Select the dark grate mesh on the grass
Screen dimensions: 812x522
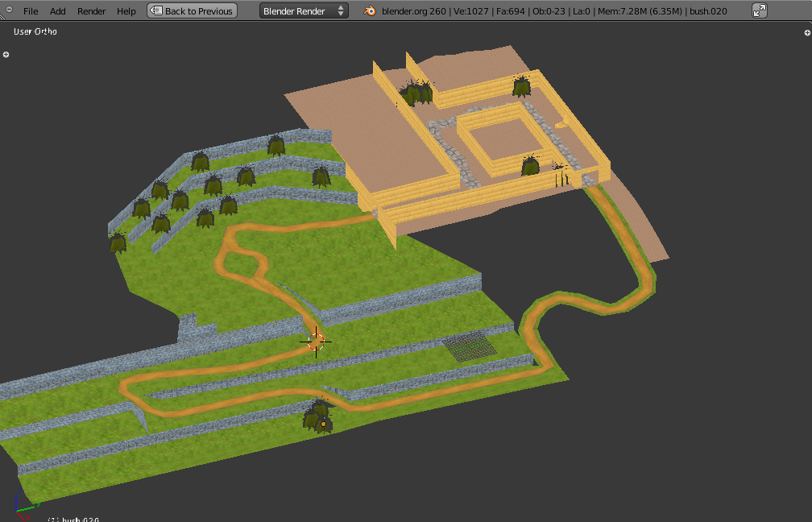[469, 346]
